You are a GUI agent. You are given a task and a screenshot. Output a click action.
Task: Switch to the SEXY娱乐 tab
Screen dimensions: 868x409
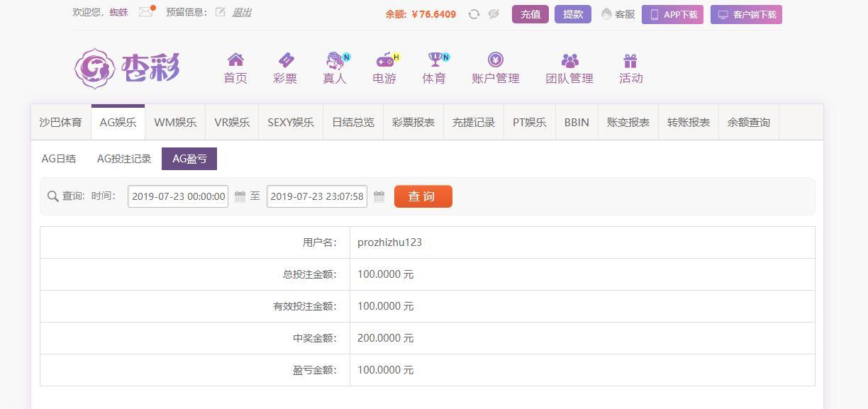click(291, 122)
